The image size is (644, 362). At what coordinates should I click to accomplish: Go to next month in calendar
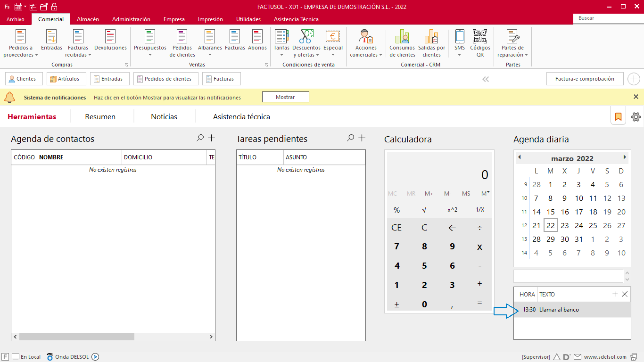[625, 157]
